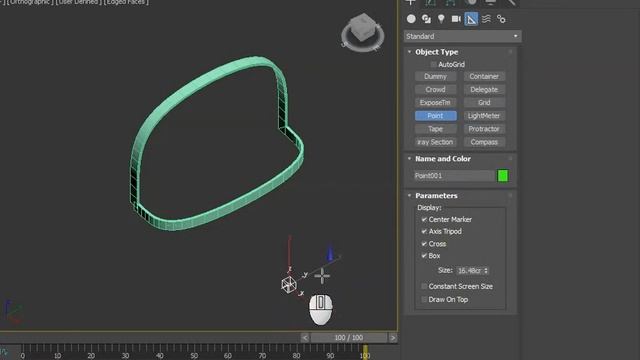Click frame 0 on the timeline ruler
Viewport: 640px width, 360px height.
(22, 356)
